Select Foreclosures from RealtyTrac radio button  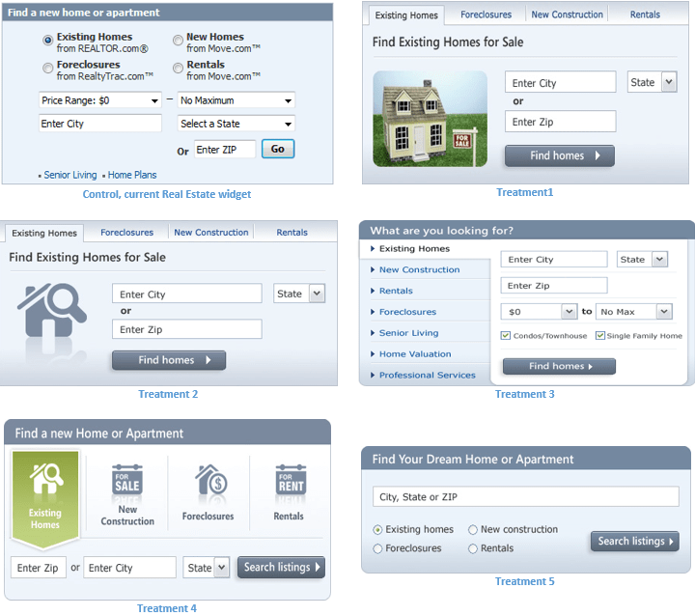(x=48, y=68)
